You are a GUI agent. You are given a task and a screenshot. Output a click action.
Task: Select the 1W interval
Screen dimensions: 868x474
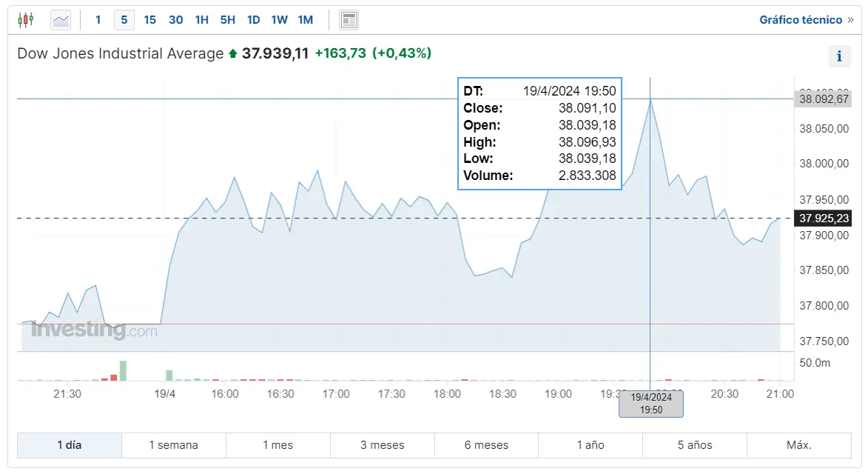point(279,20)
